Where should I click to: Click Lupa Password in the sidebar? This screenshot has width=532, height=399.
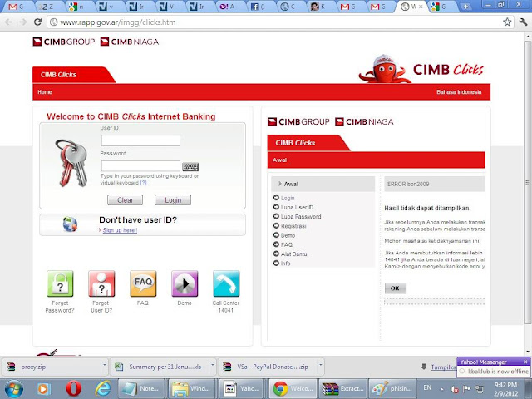301,216
